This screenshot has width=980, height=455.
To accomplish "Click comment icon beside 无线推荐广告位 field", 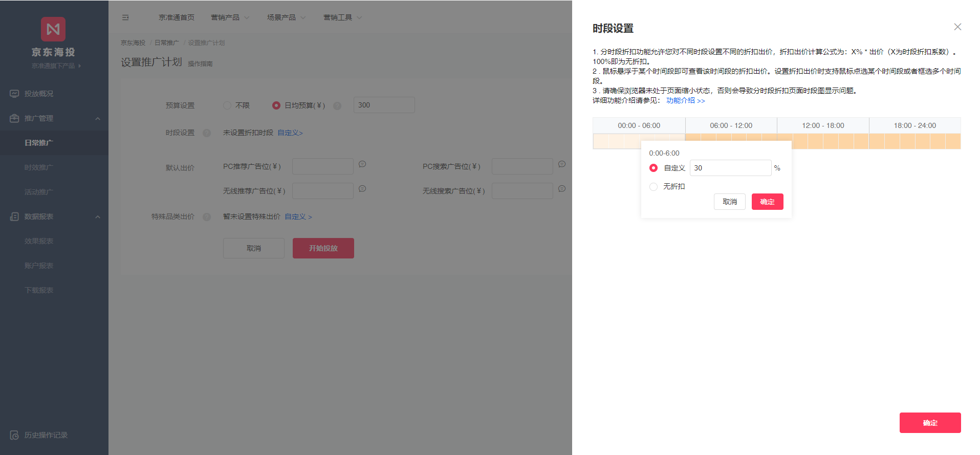I will [362, 189].
